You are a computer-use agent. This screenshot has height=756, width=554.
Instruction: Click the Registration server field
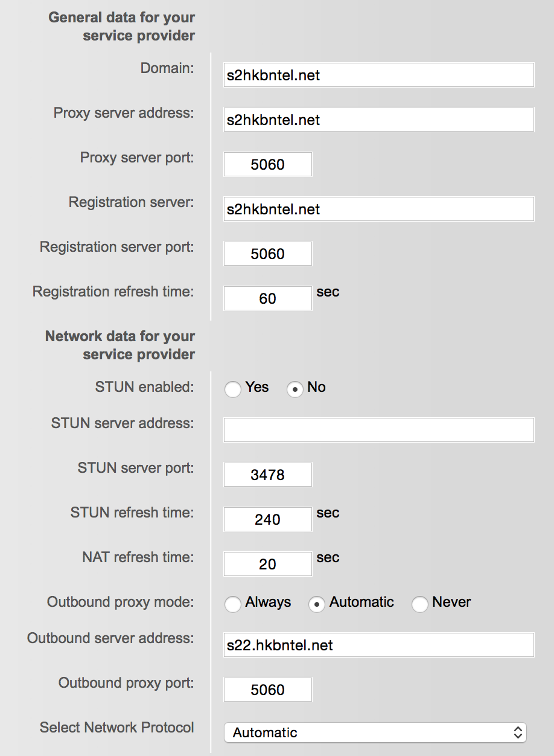(x=379, y=209)
